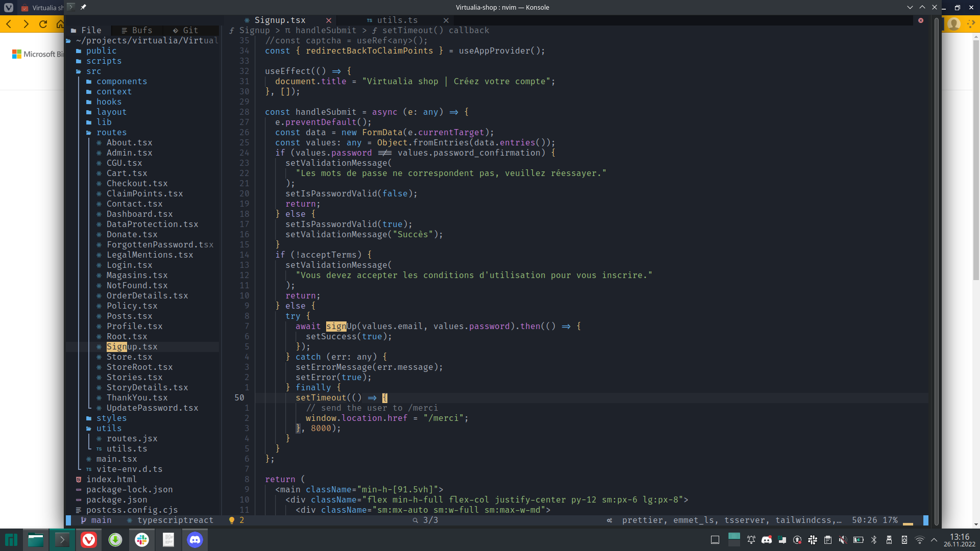Close the Signup.tsx tab
Image resolution: width=980 pixels, height=551 pixels.
click(x=329, y=20)
